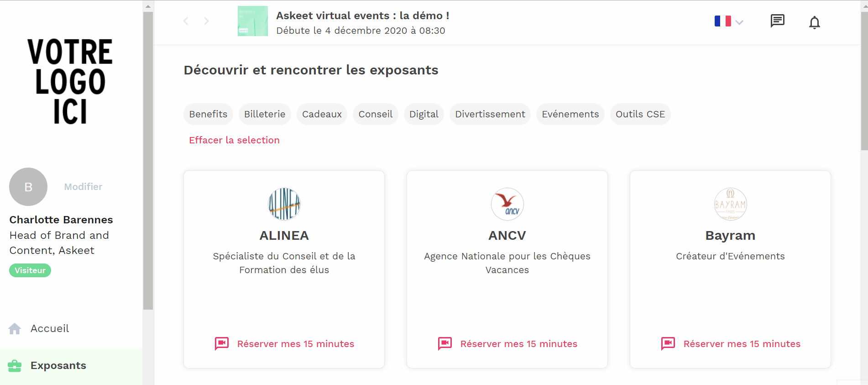The height and width of the screenshot is (385, 868).
Task: Open the notifications bell
Action: (x=814, y=22)
